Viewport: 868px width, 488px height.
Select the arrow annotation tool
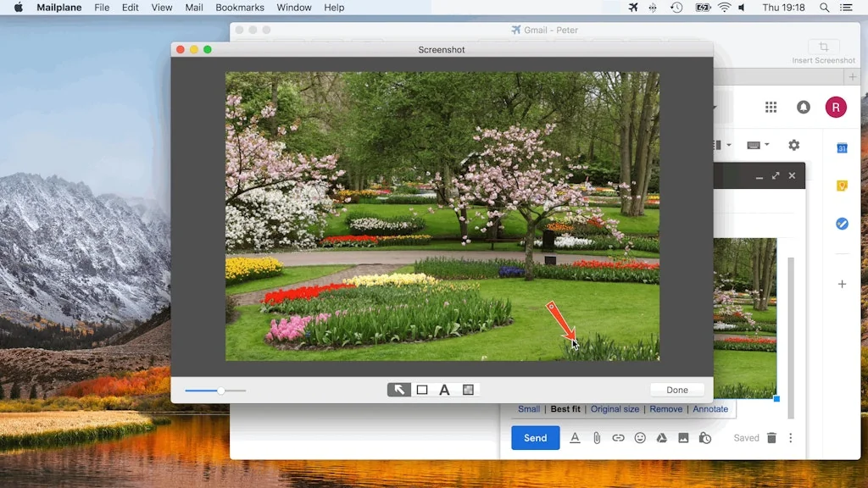399,390
